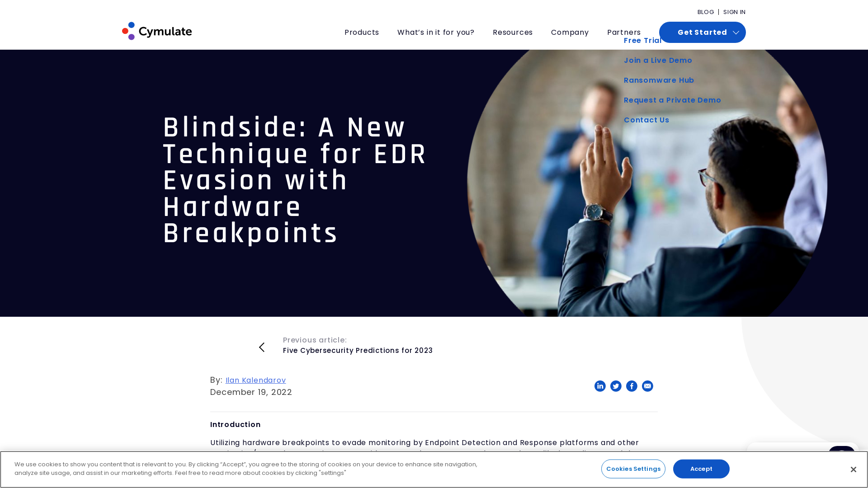The width and height of the screenshot is (868, 488).
Task: Click the BLOG navigation link
Action: pyautogui.click(x=705, y=12)
